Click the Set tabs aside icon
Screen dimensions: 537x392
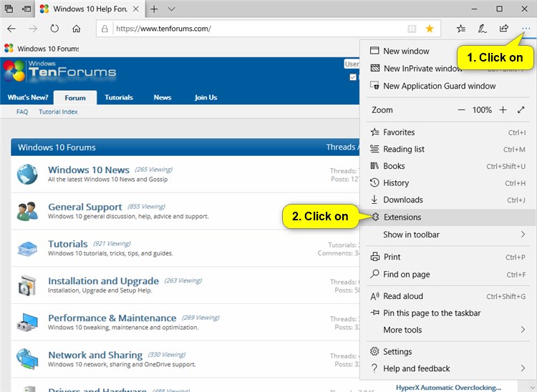pos(26,9)
